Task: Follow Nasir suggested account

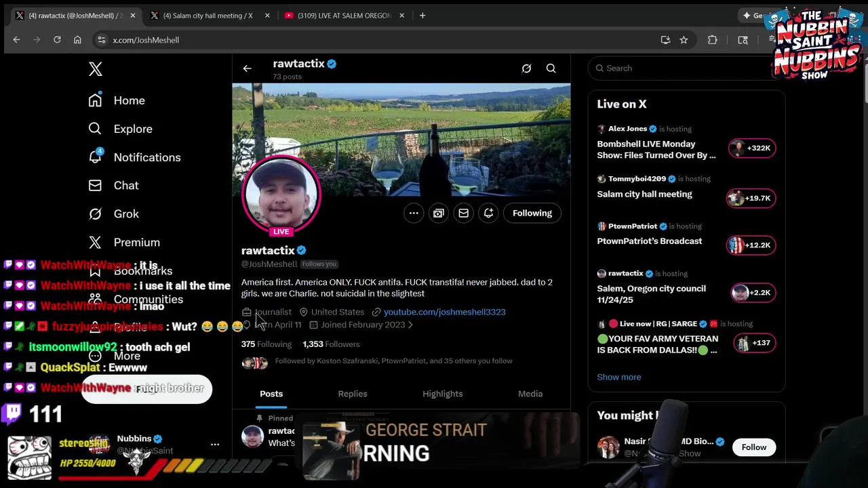Action: (754, 447)
